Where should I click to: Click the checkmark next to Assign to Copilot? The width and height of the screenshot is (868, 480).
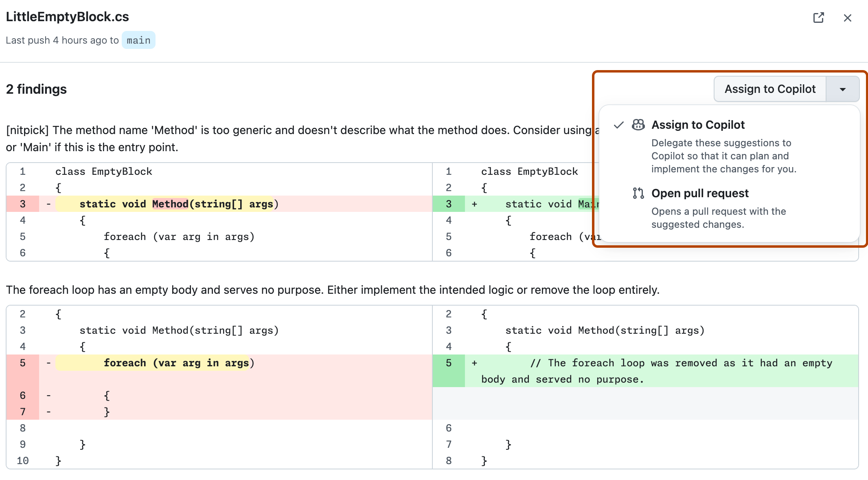(x=618, y=125)
